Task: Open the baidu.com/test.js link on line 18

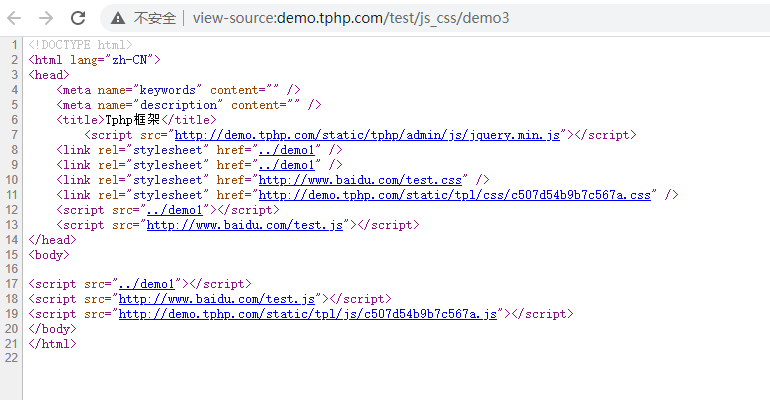Action: 217,299
